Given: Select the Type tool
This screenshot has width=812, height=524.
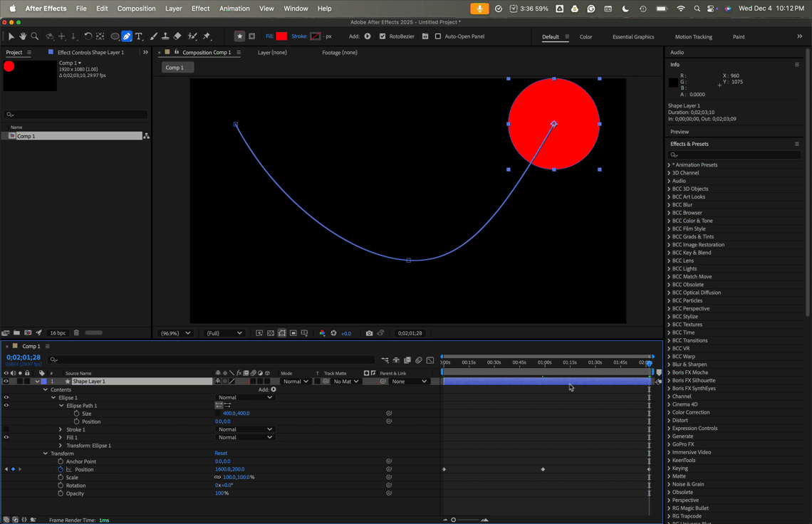Looking at the screenshot, I should click(x=139, y=36).
